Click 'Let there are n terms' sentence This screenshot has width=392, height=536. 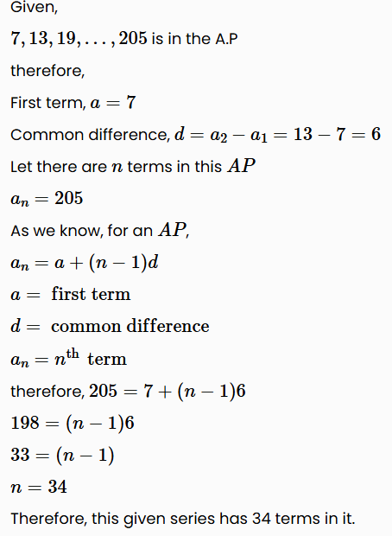point(133,167)
